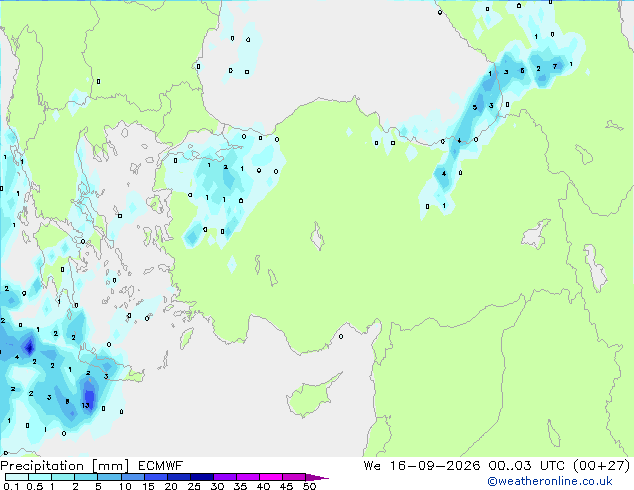634x490 pixels.
Task: Pick the legend swatch between 10 and 15
Action: click(133, 477)
